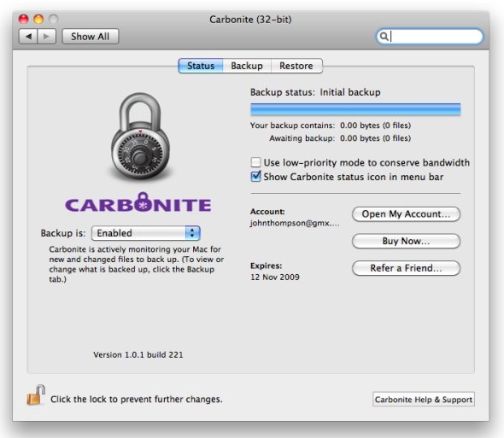Switch to the Backup tab
Image resolution: width=504 pixels, height=438 pixels.
[x=247, y=66]
